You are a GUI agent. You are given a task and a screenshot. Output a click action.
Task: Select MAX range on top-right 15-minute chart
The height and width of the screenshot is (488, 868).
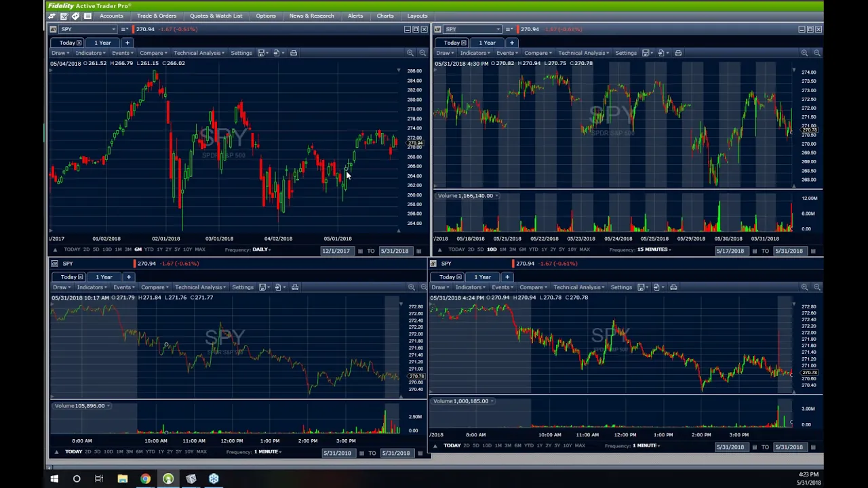[x=585, y=249]
